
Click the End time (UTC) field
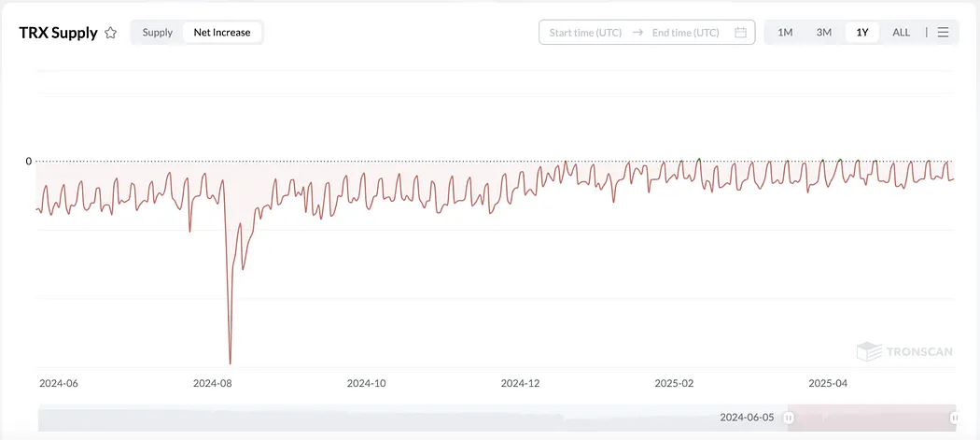click(x=686, y=33)
